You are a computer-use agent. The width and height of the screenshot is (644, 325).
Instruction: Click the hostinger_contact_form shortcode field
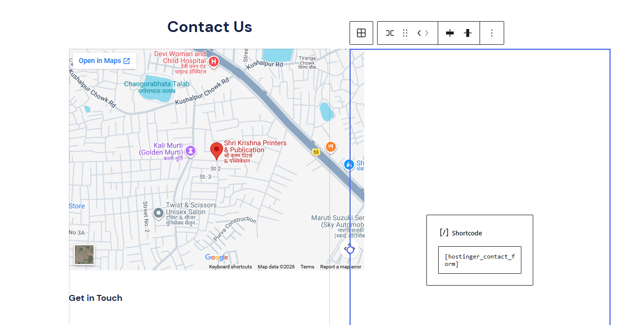pos(480,260)
